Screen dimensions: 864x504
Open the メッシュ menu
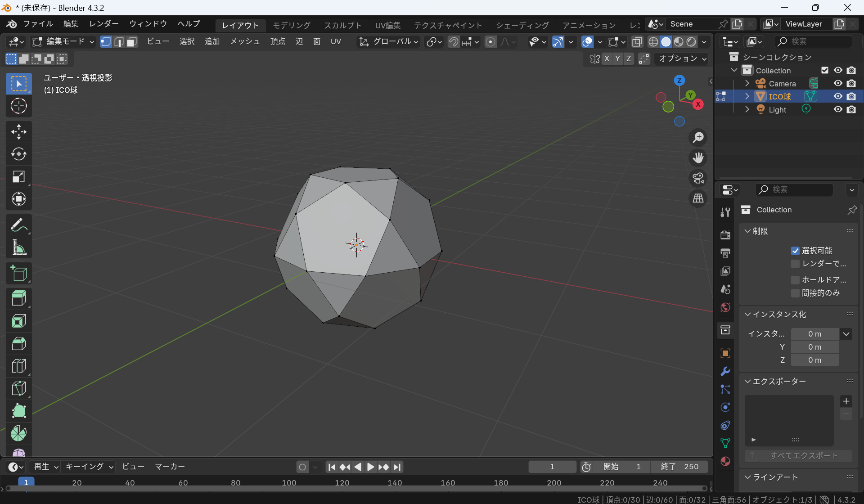point(245,41)
